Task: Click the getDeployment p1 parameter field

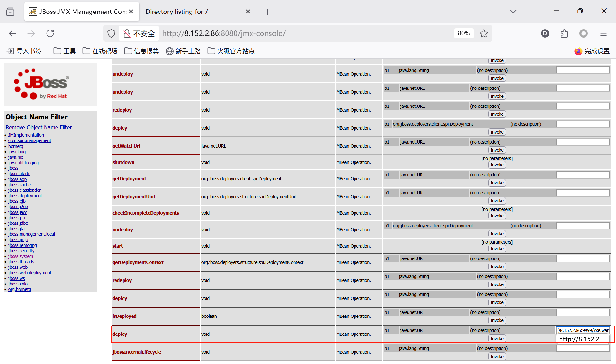Action: coord(583,175)
